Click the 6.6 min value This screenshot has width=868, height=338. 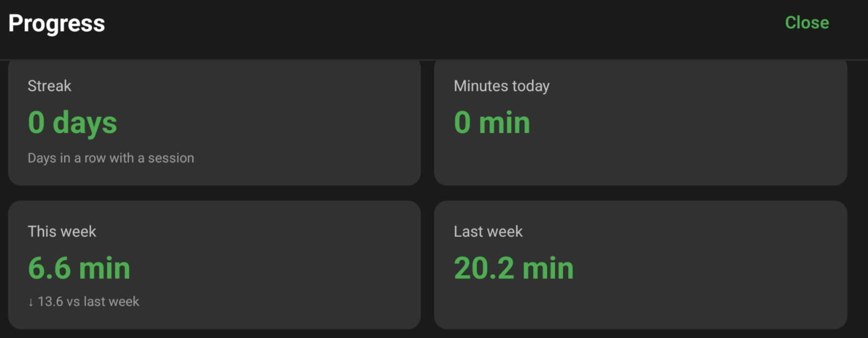[x=79, y=268]
